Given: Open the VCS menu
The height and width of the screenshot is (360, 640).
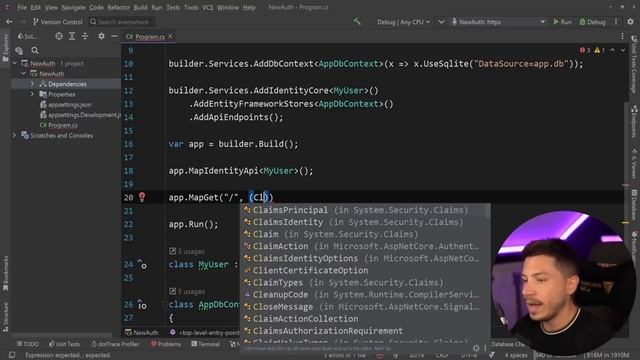Looking at the screenshot, I should pos(208,7).
